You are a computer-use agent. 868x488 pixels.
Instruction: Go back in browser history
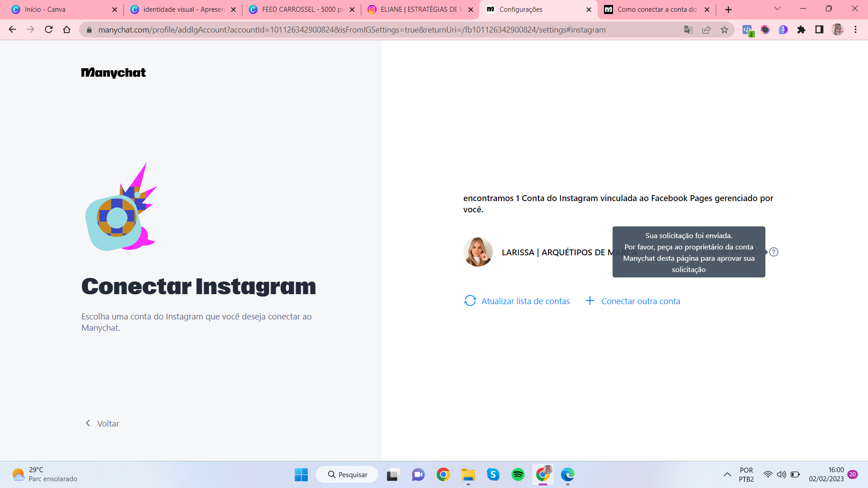click(x=12, y=29)
